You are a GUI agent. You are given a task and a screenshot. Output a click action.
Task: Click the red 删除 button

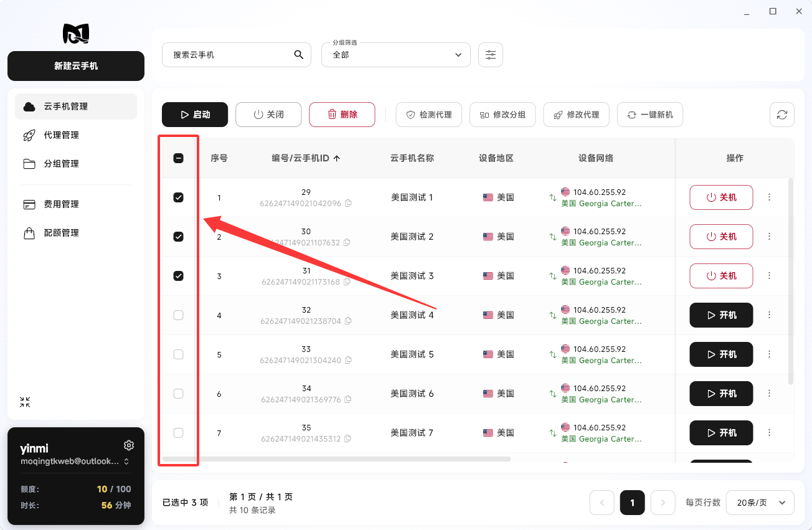tap(342, 115)
